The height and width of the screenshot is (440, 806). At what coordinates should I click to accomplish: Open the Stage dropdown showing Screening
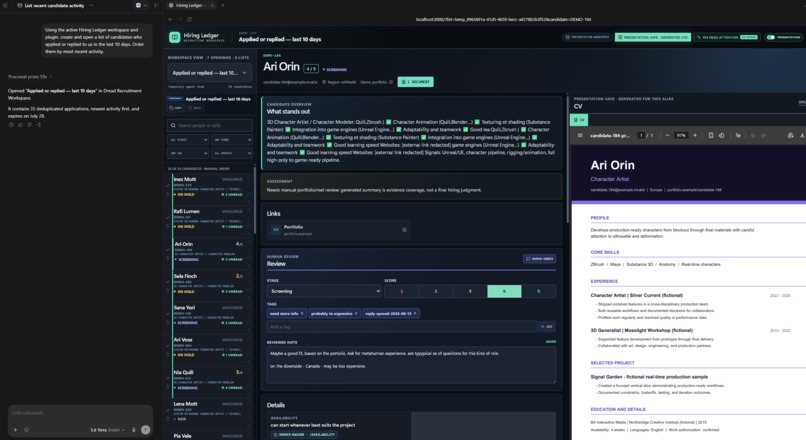(324, 291)
